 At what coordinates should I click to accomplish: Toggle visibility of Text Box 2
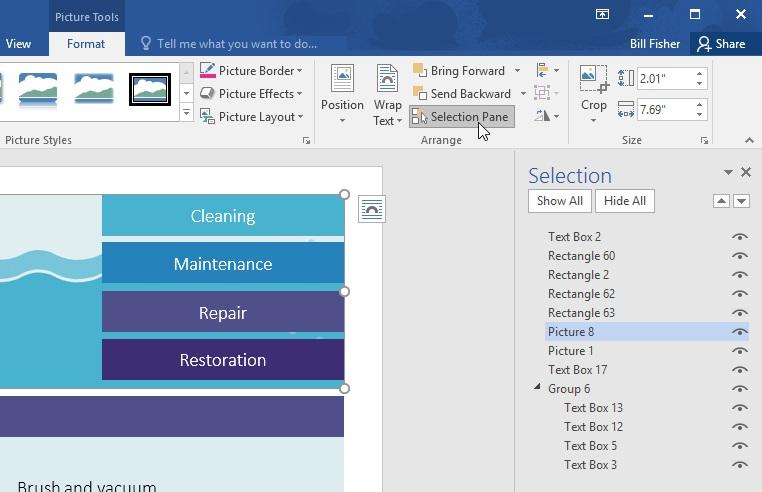[739, 237]
